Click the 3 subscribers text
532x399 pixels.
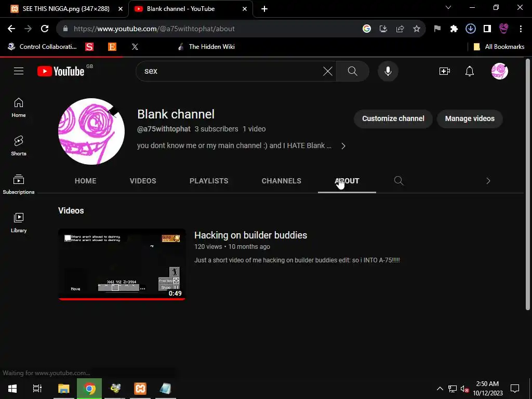(217, 129)
